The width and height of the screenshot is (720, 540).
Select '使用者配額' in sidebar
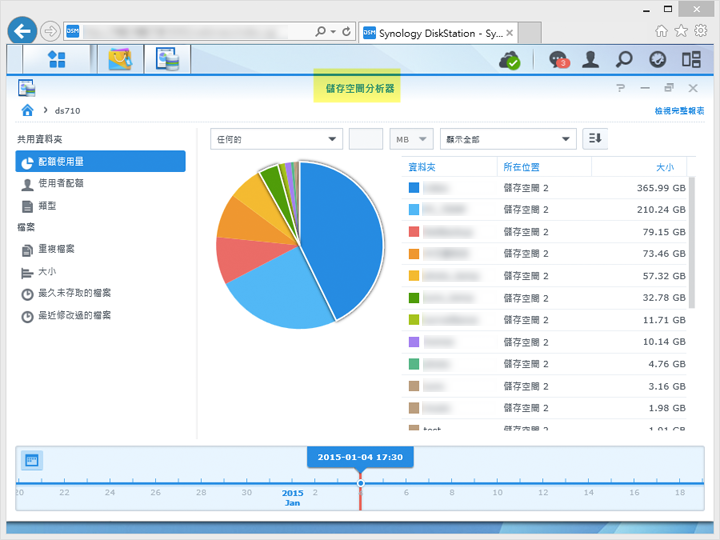101,183
